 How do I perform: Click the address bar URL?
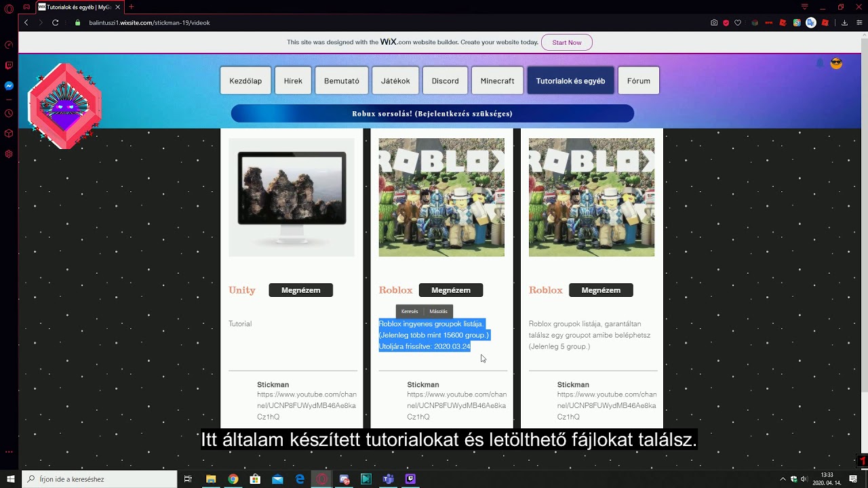149,22
